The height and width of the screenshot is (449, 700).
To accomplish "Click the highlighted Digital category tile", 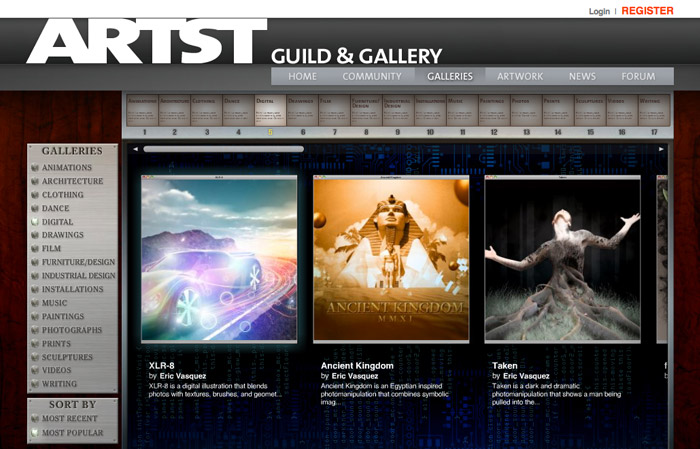I will tap(270, 110).
